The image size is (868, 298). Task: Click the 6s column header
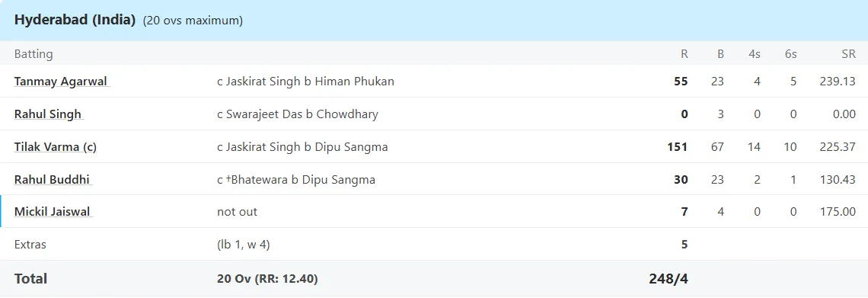790,53
